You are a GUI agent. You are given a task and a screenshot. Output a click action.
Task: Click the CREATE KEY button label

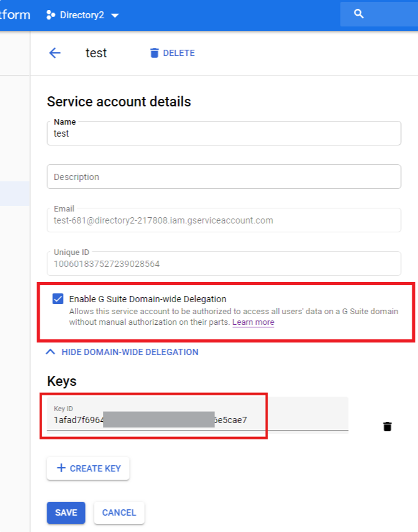(95, 468)
